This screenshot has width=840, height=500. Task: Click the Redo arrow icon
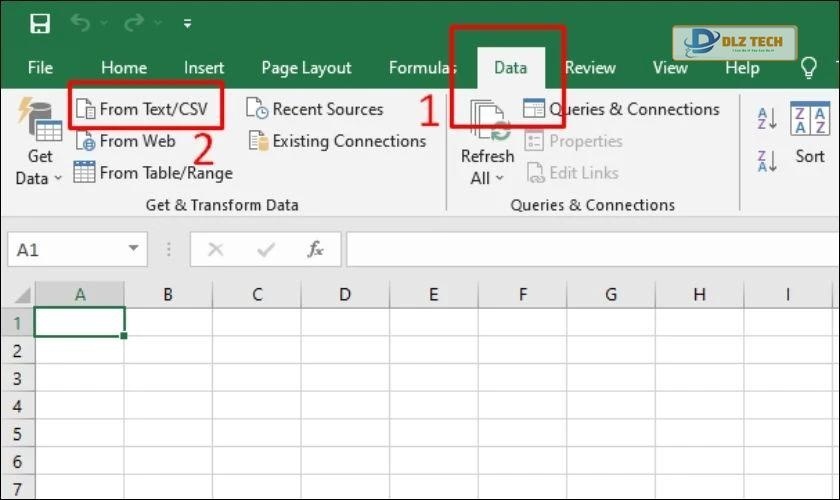[x=132, y=24]
